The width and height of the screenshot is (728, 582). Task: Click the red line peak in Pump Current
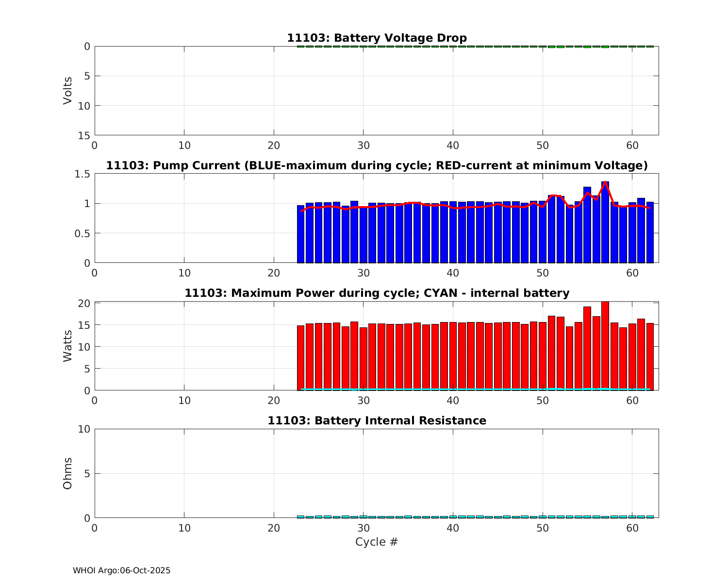pyautogui.click(x=605, y=183)
